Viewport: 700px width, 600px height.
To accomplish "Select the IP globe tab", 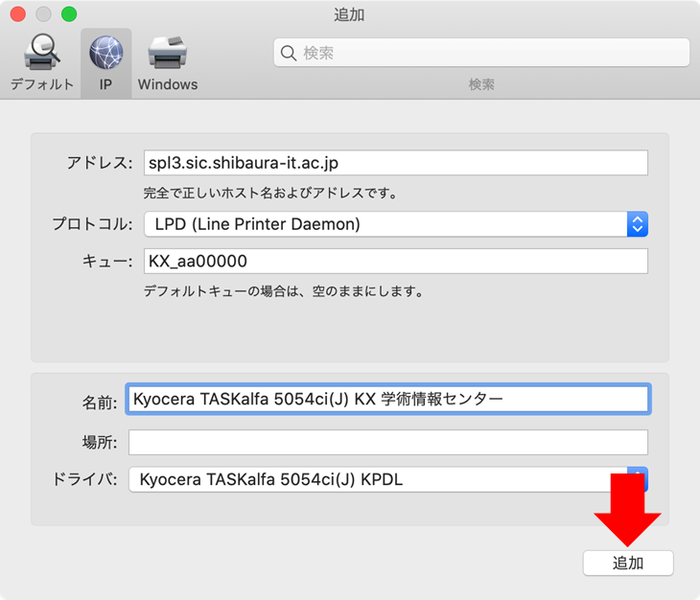I will point(105,63).
